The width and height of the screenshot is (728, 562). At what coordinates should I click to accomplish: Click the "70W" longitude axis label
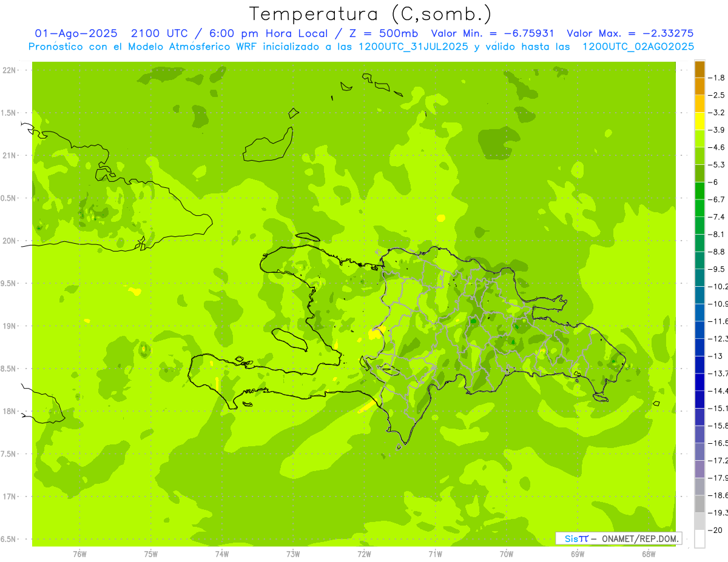507,554
